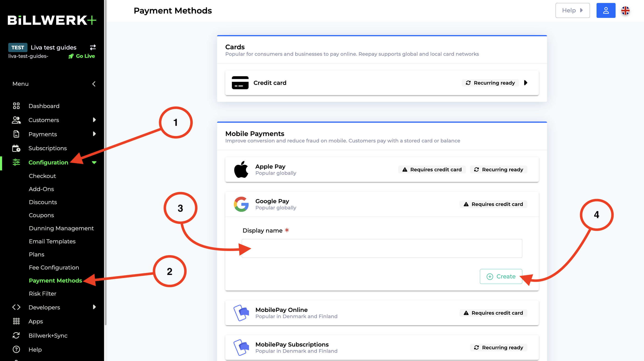Click the Apps grid icon
Image resolution: width=644 pixels, height=361 pixels.
click(x=16, y=321)
